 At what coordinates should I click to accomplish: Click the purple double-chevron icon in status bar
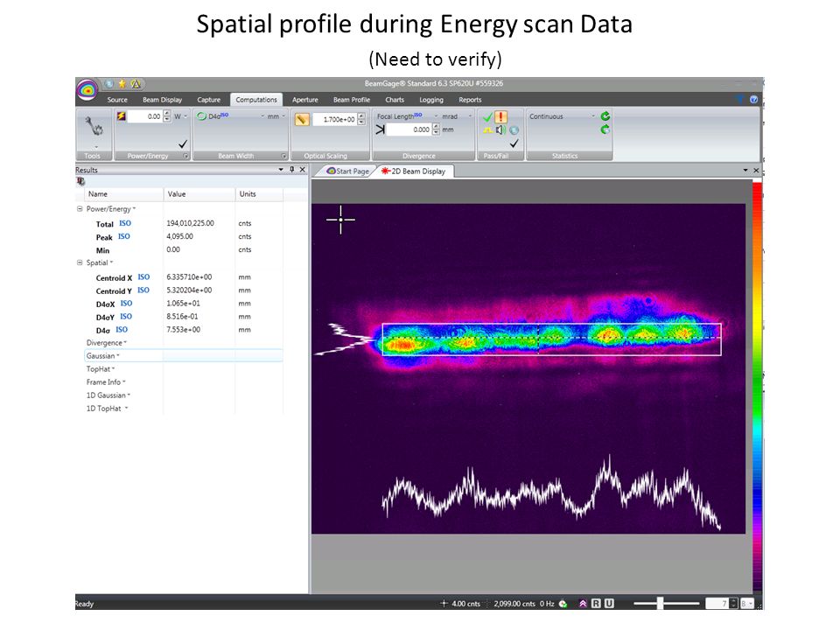(x=583, y=604)
